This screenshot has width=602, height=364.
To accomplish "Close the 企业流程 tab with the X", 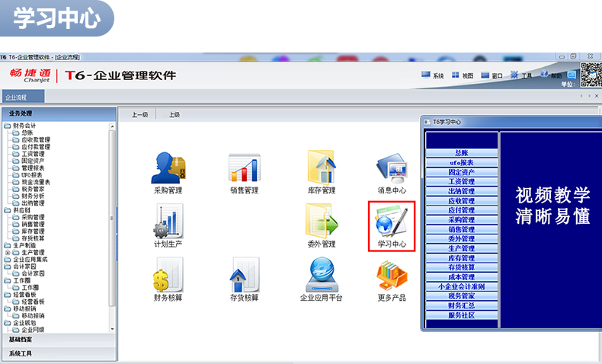I will (597, 96).
